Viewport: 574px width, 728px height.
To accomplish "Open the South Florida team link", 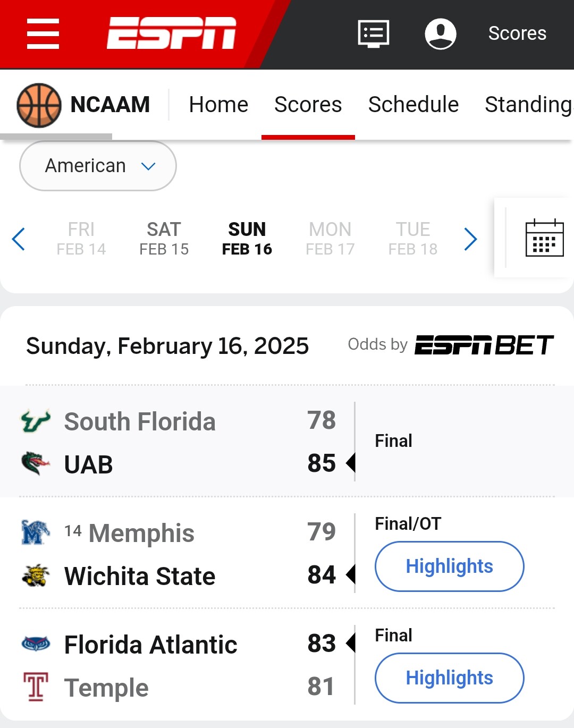I will pos(139,421).
